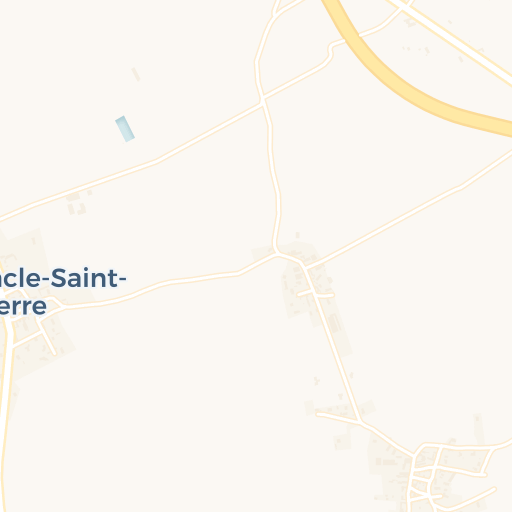Click the dead-end lane west of the fork
Screen dimensions: 512x512
[337, 418]
